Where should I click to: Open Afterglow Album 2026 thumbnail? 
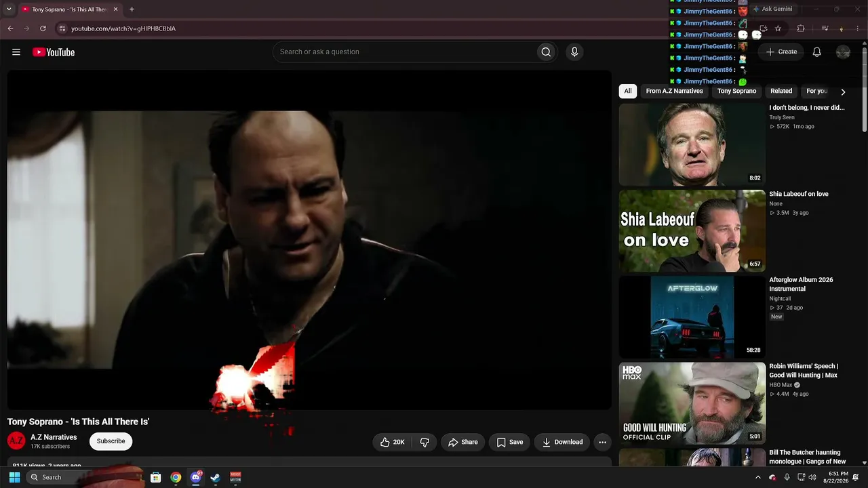[x=692, y=317]
